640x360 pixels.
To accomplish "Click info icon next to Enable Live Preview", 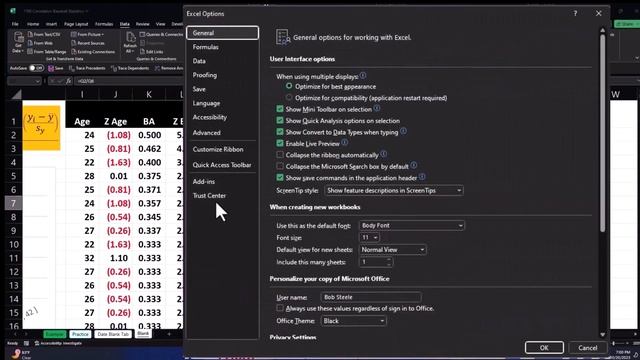I will (344, 142).
